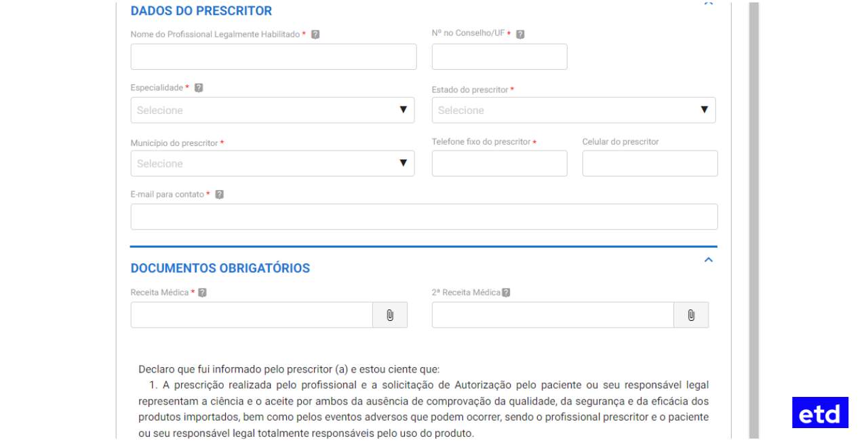Click help icon beside Nome do Profissional label
868x441 pixels.
[315, 35]
